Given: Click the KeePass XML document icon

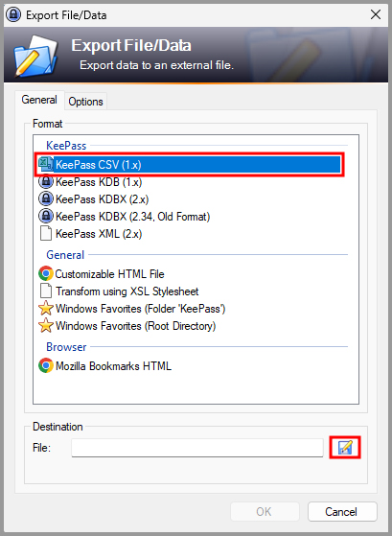Looking at the screenshot, I should tap(45, 233).
